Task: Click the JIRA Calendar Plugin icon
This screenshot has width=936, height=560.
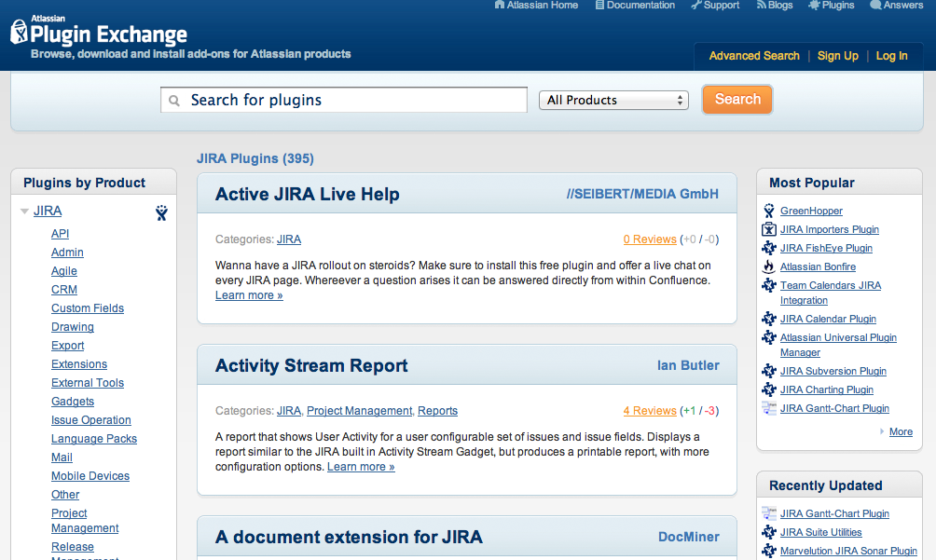Action: click(769, 319)
